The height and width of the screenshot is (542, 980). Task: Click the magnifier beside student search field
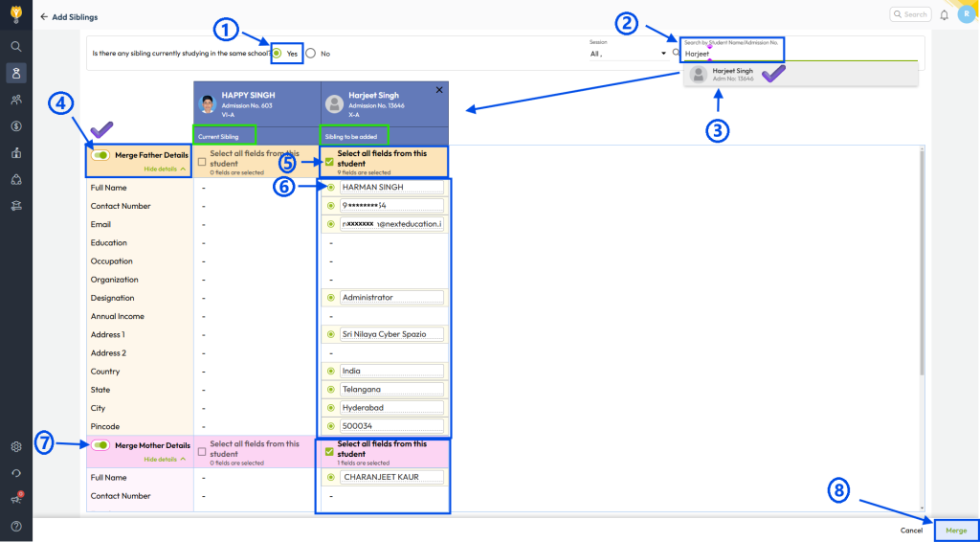(x=676, y=53)
